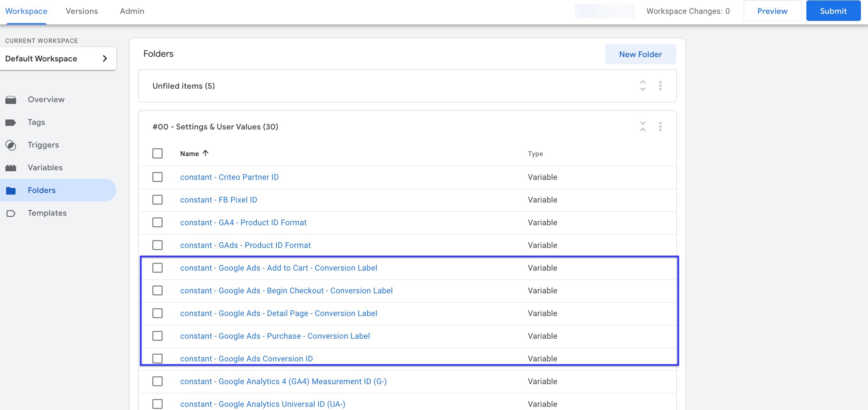Switch to the Versions tab

point(82,11)
